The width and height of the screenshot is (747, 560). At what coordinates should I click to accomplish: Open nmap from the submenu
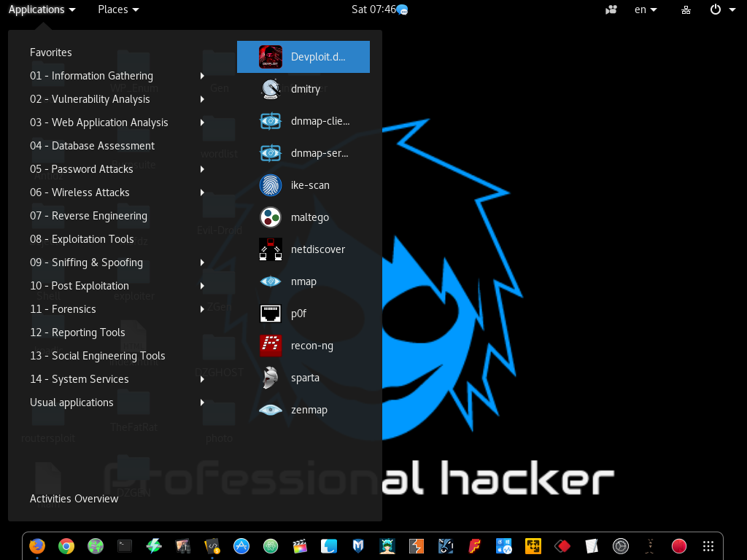coord(303,281)
